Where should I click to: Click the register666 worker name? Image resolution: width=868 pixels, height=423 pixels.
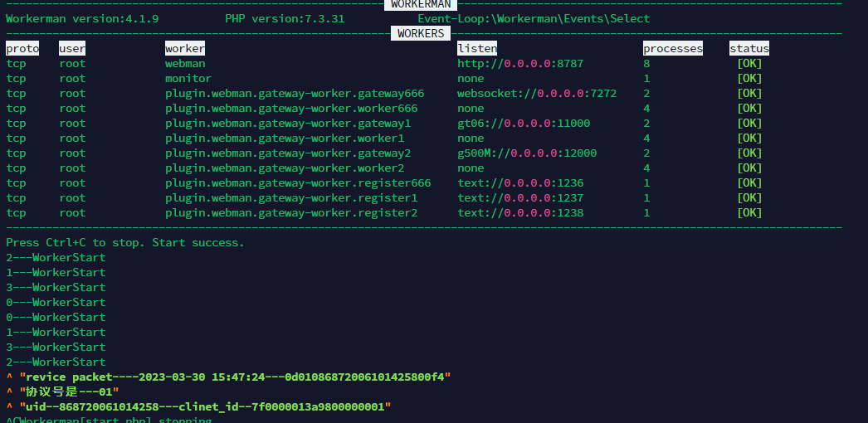(298, 183)
